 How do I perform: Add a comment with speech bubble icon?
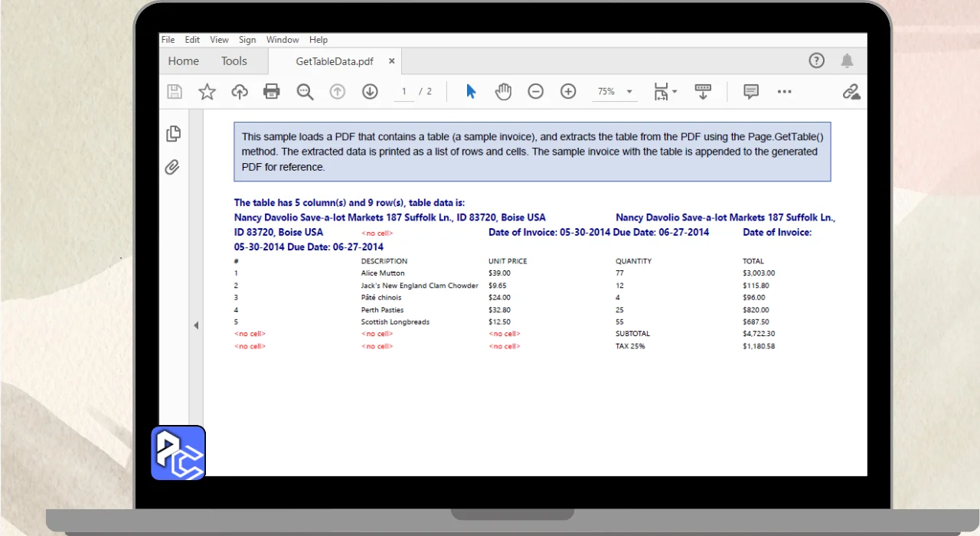pos(751,92)
